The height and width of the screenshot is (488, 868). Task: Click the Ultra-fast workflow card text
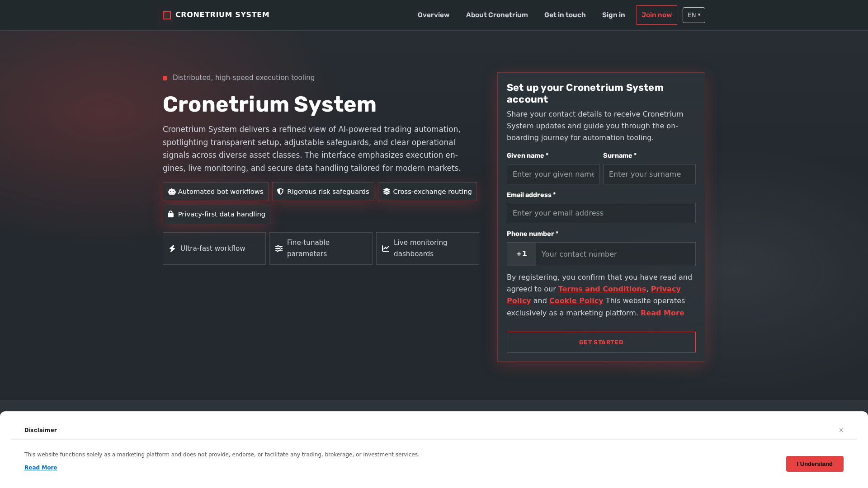point(213,249)
